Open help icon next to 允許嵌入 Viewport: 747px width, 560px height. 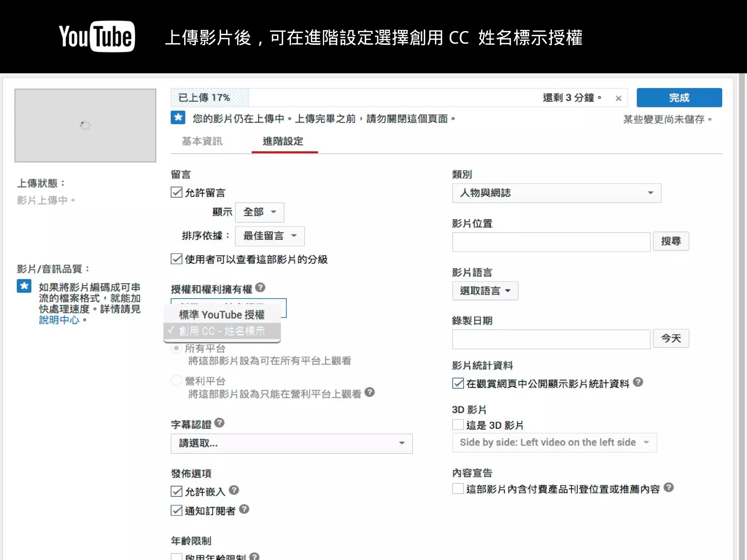[x=234, y=490]
